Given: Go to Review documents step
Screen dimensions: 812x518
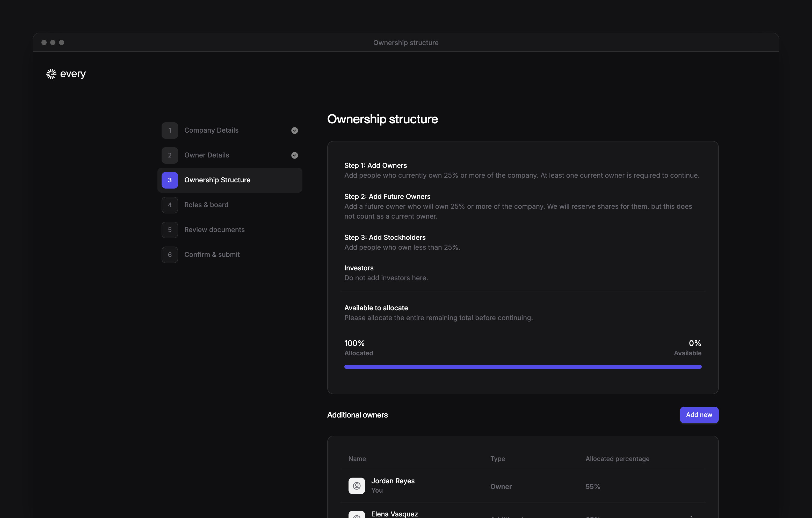Looking at the screenshot, I should 230,230.
